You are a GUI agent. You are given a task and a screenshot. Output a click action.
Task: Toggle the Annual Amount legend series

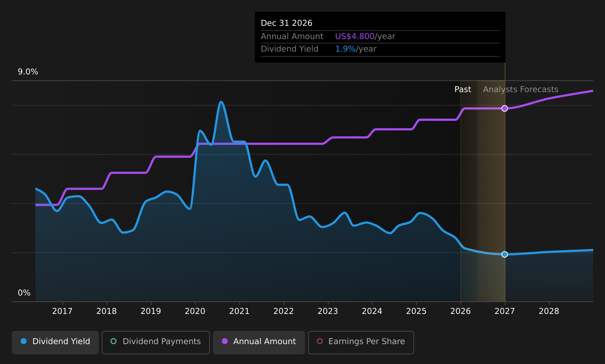259,342
